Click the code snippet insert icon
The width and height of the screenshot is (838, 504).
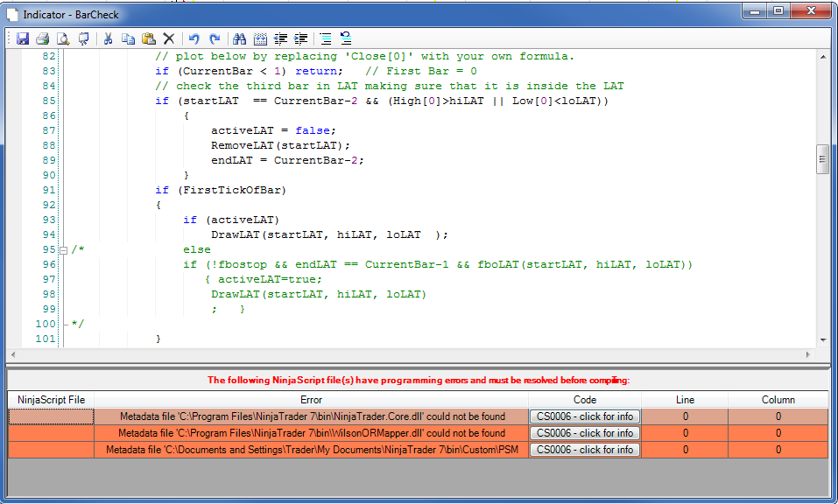point(260,38)
